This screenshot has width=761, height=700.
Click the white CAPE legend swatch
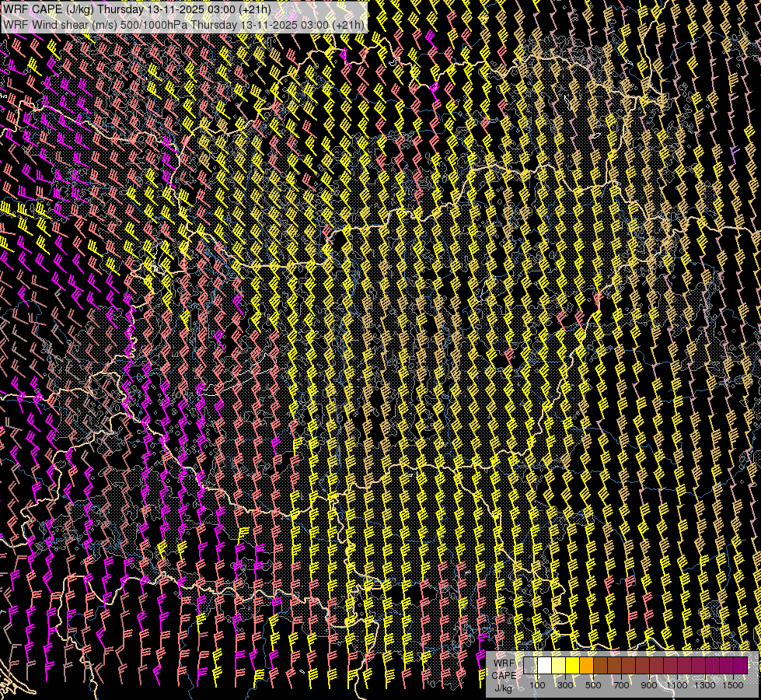point(545,665)
